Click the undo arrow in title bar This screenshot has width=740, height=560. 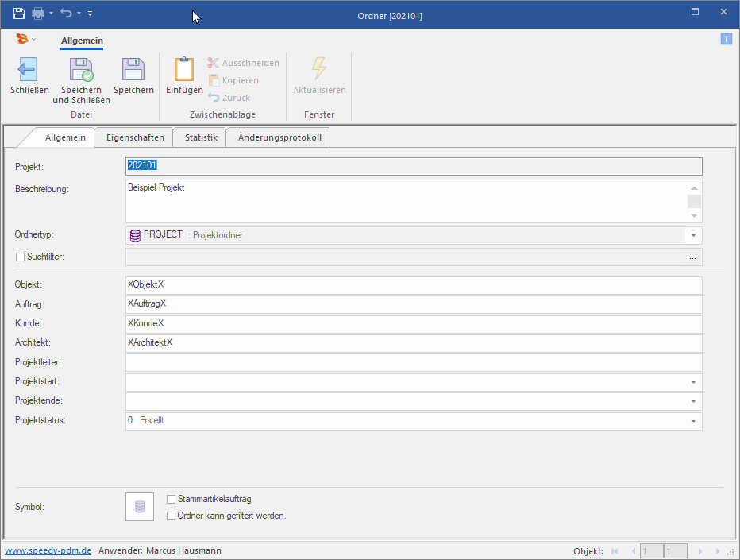pyautogui.click(x=66, y=14)
